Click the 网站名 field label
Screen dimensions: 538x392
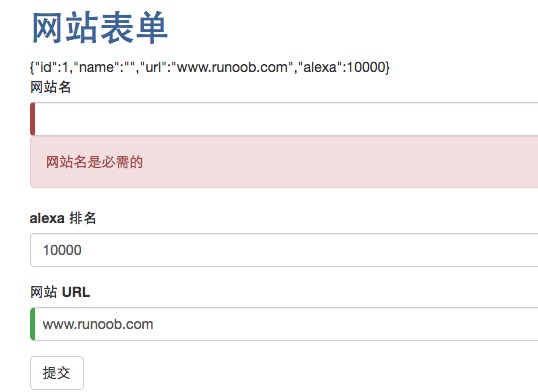coord(50,87)
